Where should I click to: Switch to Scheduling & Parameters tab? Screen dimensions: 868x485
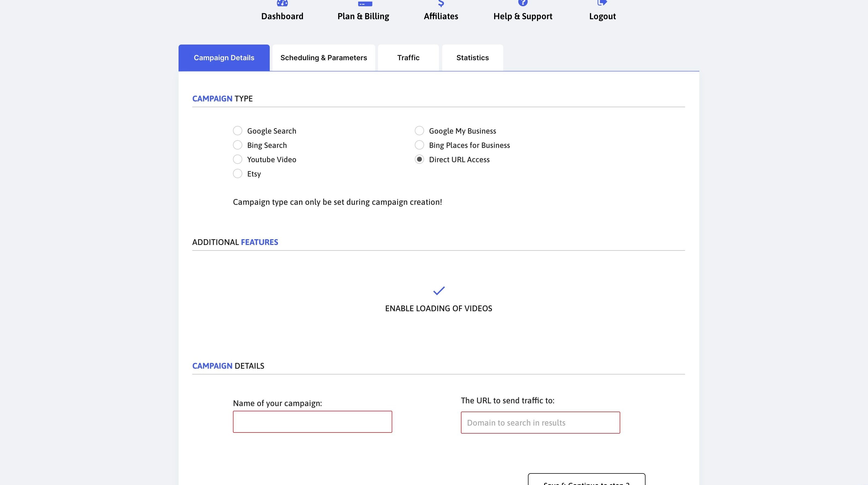tap(324, 58)
